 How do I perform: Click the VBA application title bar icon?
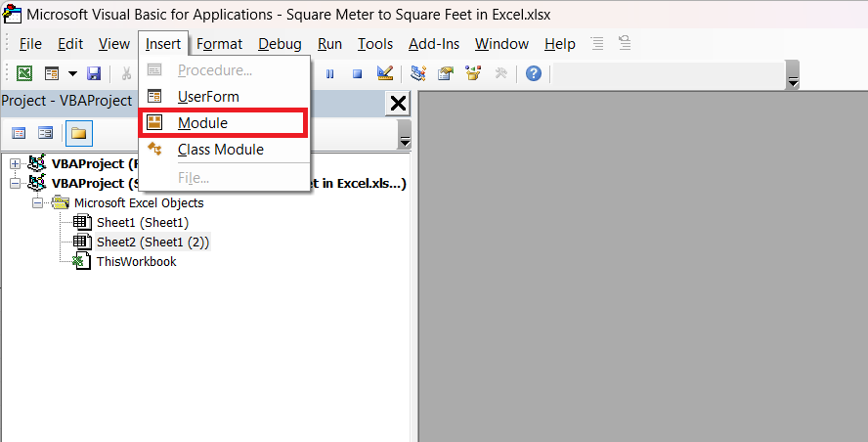tap(12, 14)
